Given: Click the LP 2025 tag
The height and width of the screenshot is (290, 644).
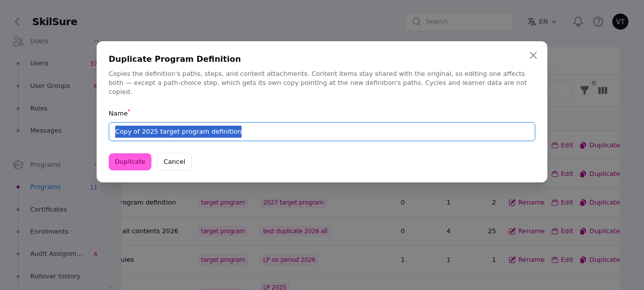Looking at the screenshot, I should click(x=275, y=286).
